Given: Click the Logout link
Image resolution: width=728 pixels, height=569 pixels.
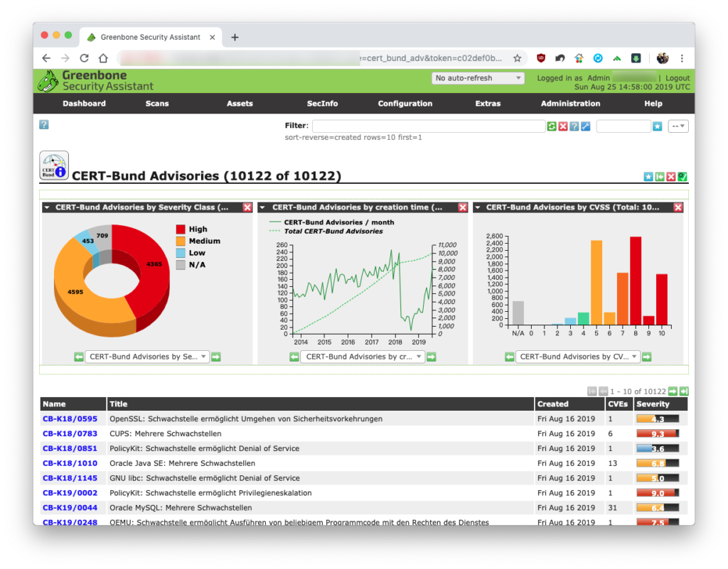Looking at the screenshot, I should click(x=678, y=78).
